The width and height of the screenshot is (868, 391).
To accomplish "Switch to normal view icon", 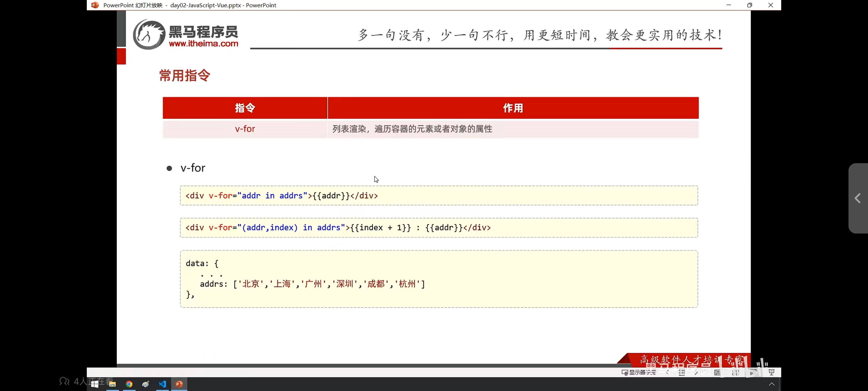I will (x=717, y=373).
